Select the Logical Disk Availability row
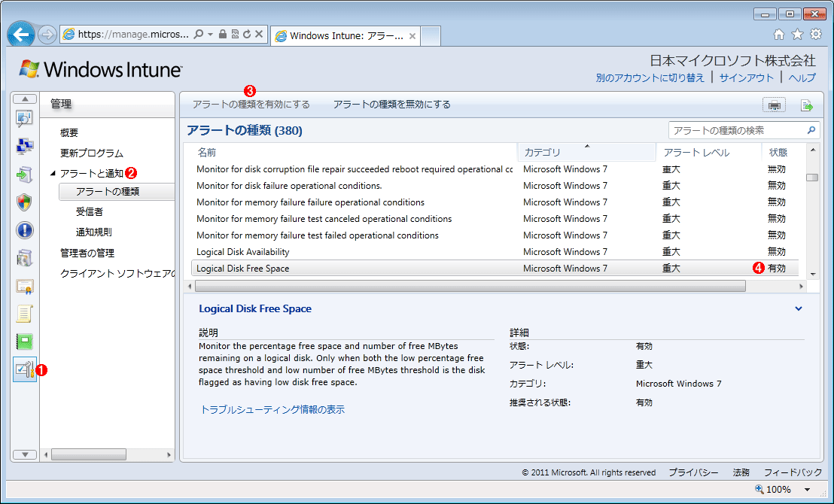Image resolution: width=834 pixels, height=504 pixels. pyautogui.click(x=495, y=252)
